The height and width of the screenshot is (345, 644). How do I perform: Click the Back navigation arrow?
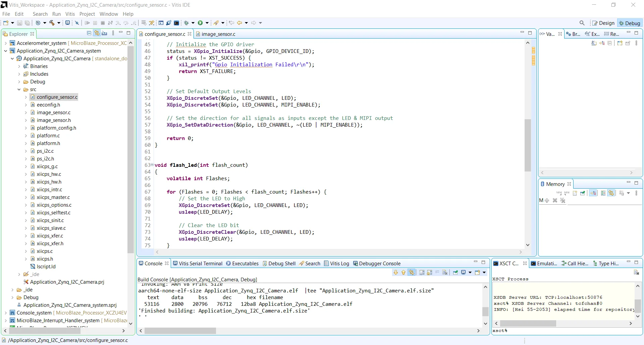point(239,23)
